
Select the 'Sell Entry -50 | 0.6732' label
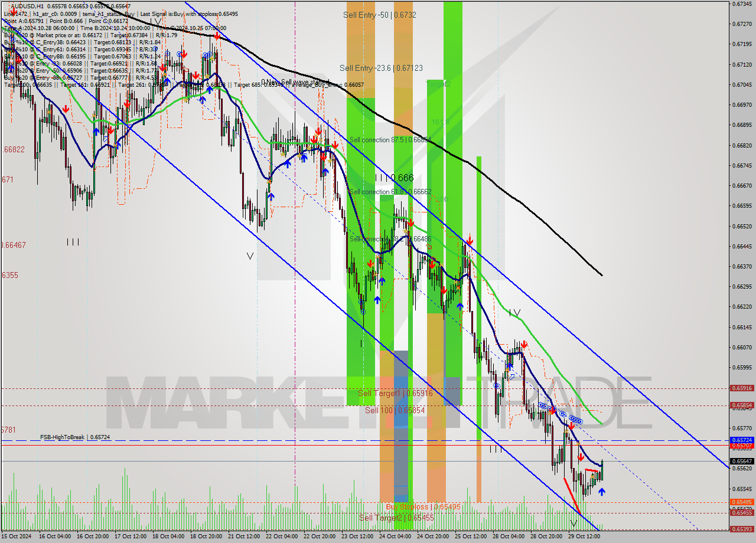tap(380, 15)
